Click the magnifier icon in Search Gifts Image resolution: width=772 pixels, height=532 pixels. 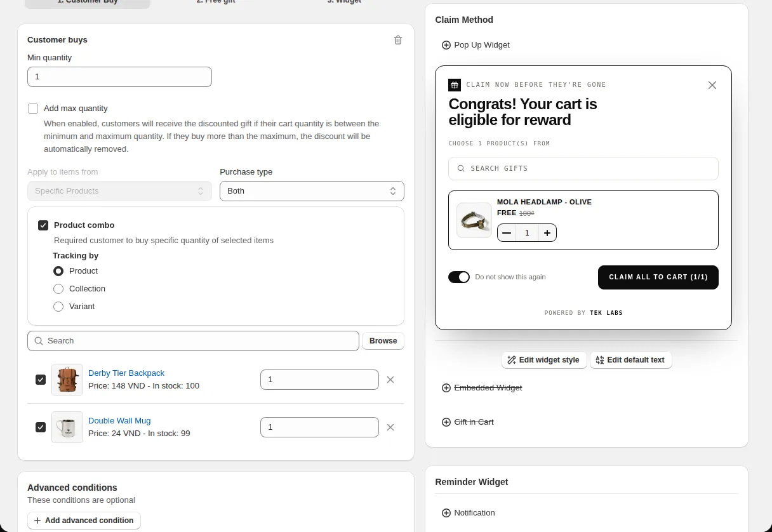tap(462, 169)
